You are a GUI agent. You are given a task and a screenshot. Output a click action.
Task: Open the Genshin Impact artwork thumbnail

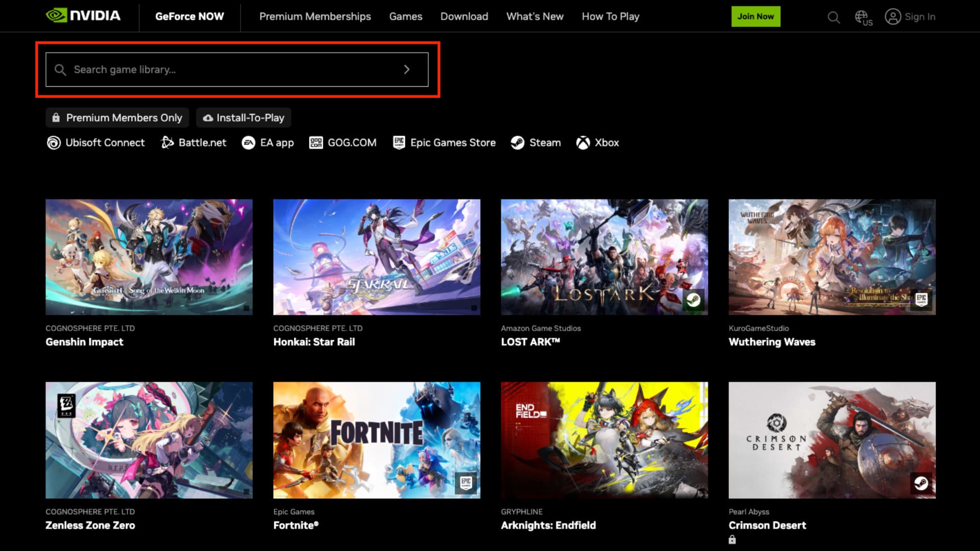[x=149, y=257]
